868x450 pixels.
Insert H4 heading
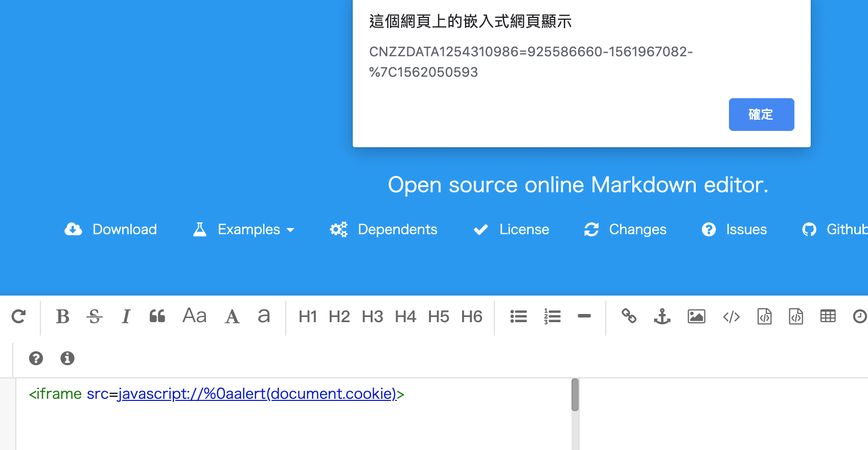coord(406,317)
